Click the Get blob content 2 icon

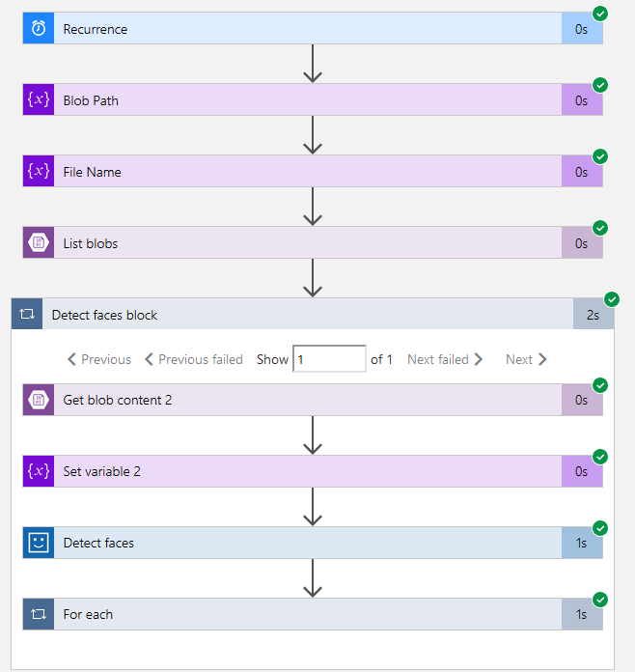point(39,400)
